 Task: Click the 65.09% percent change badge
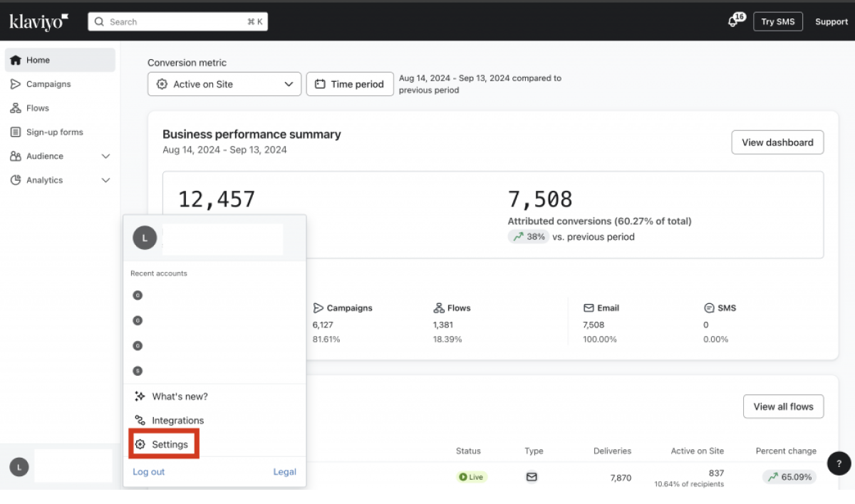click(789, 477)
